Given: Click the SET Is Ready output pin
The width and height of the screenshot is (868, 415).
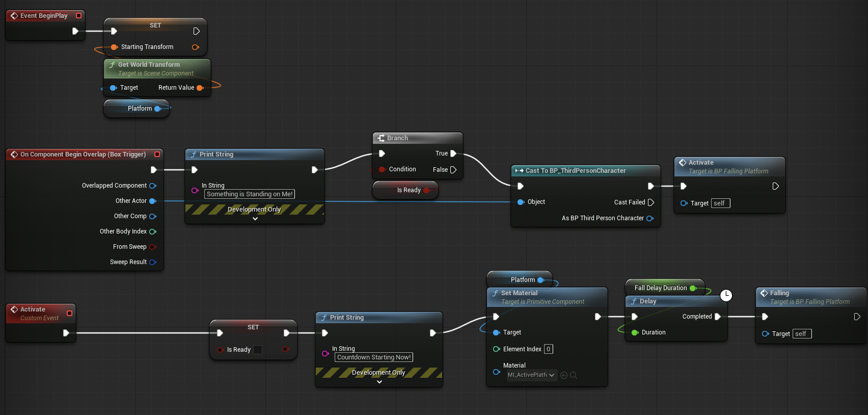Looking at the screenshot, I should coord(285,349).
